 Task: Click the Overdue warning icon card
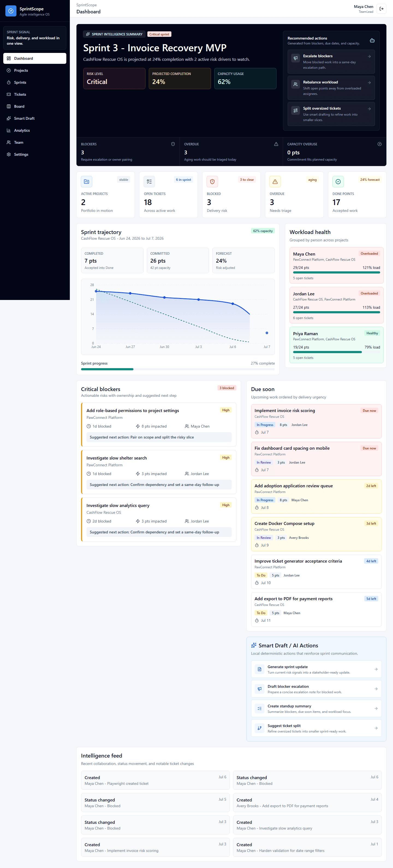pos(275,182)
